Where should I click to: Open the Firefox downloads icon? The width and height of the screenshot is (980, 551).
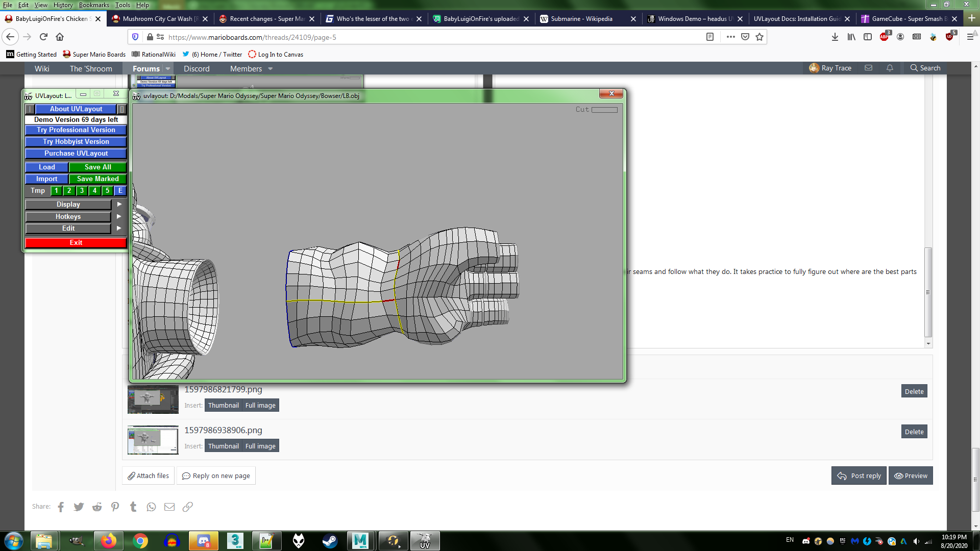pos(835,37)
